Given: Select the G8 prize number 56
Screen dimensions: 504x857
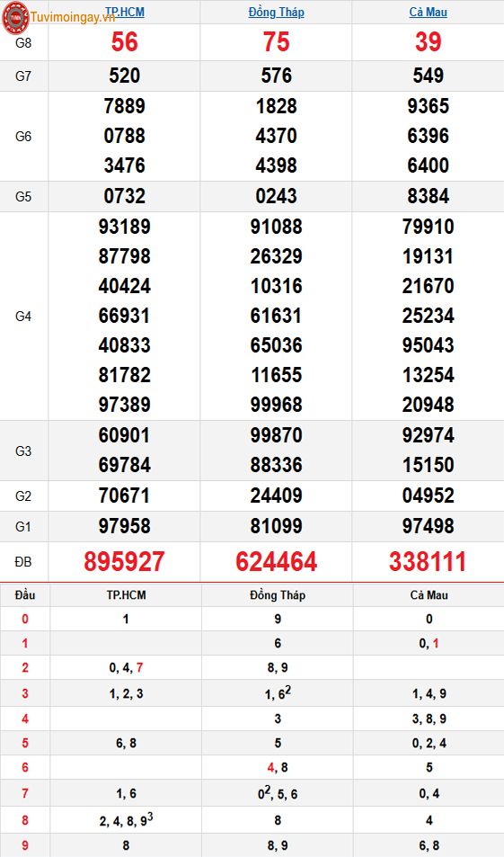Looking at the screenshot, I should (x=125, y=42).
